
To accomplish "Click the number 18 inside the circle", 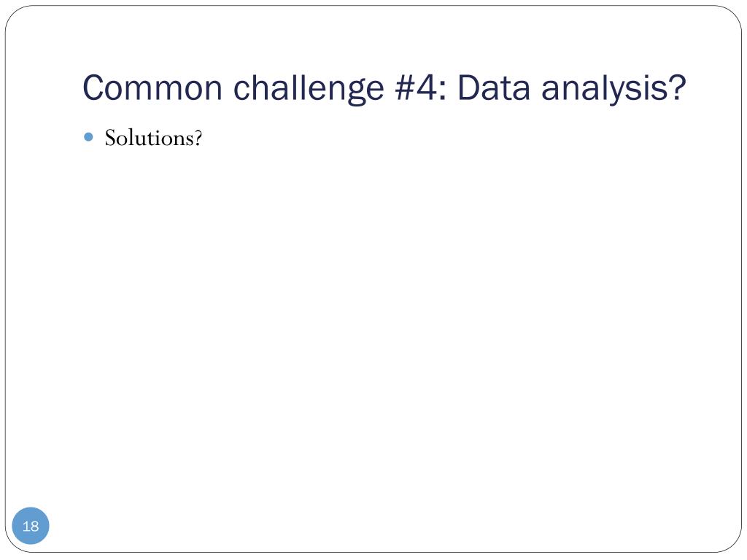I will click(x=31, y=526).
